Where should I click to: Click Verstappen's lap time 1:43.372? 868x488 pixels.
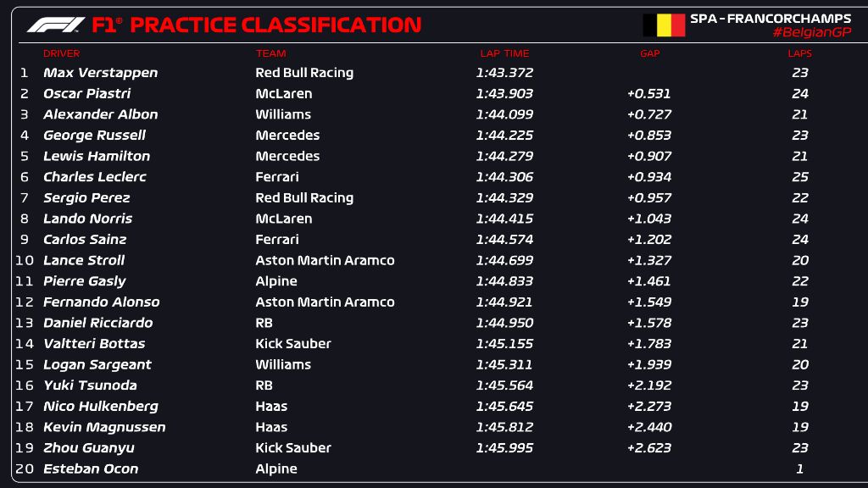pos(504,73)
